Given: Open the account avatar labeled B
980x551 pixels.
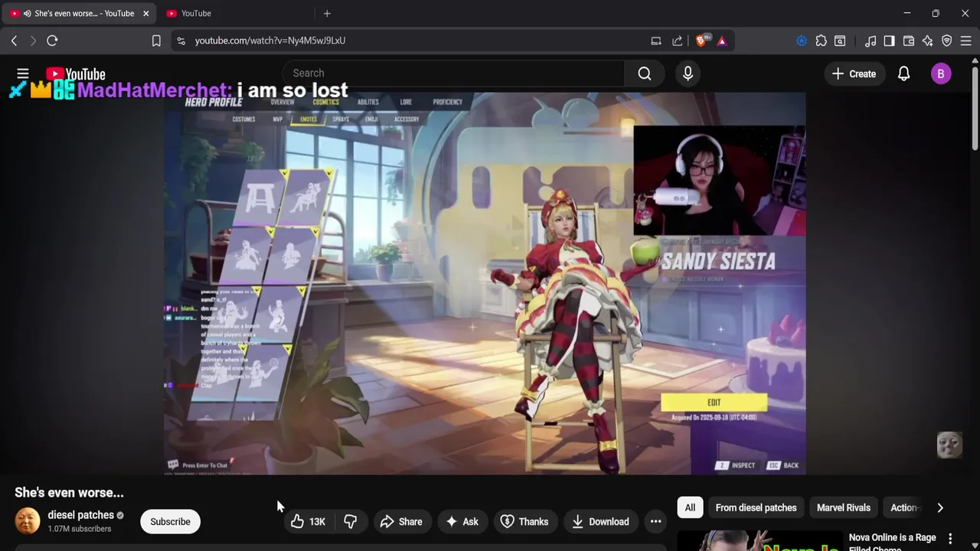Looking at the screenshot, I should click(941, 73).
